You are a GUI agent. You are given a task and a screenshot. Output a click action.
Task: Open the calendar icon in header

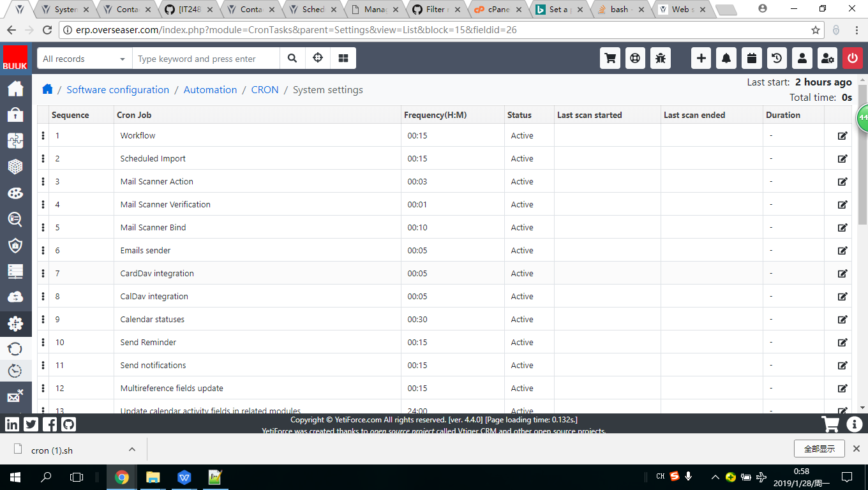(752, 58)
